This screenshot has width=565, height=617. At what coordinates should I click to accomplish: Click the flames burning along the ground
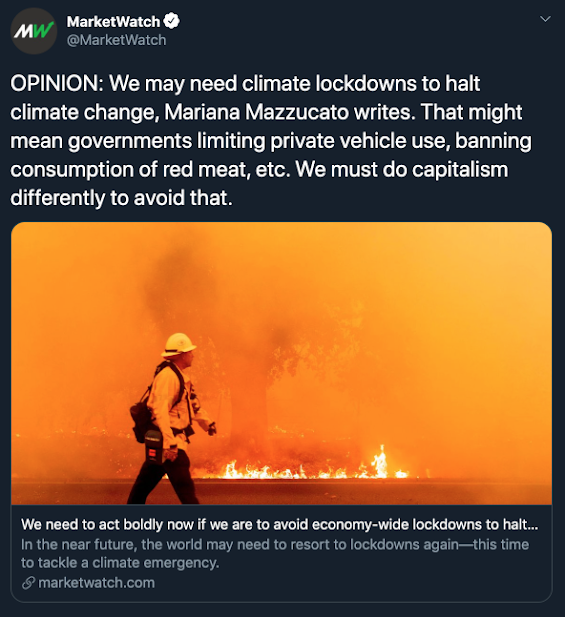[x=311, y=466]
